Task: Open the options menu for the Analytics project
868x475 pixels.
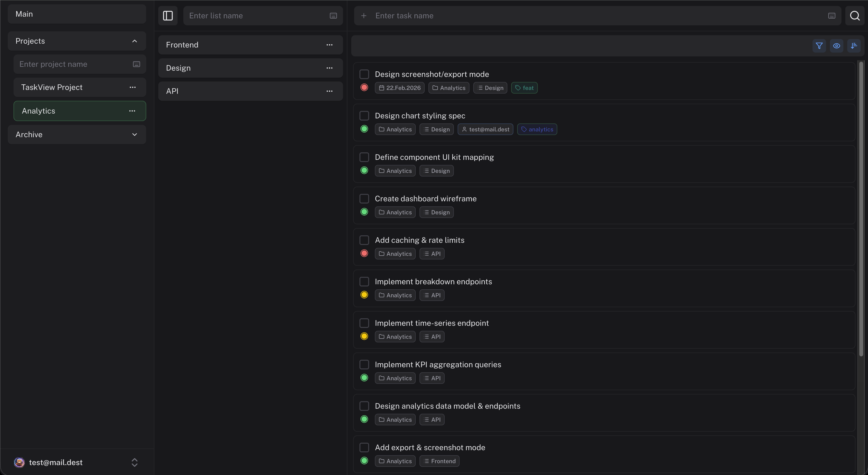Action: [132, 111]
